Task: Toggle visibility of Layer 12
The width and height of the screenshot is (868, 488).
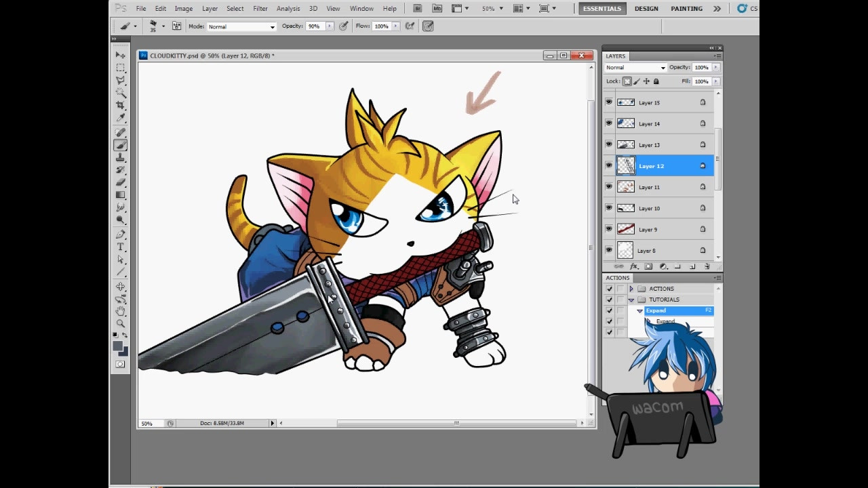Action: [609, 165]
